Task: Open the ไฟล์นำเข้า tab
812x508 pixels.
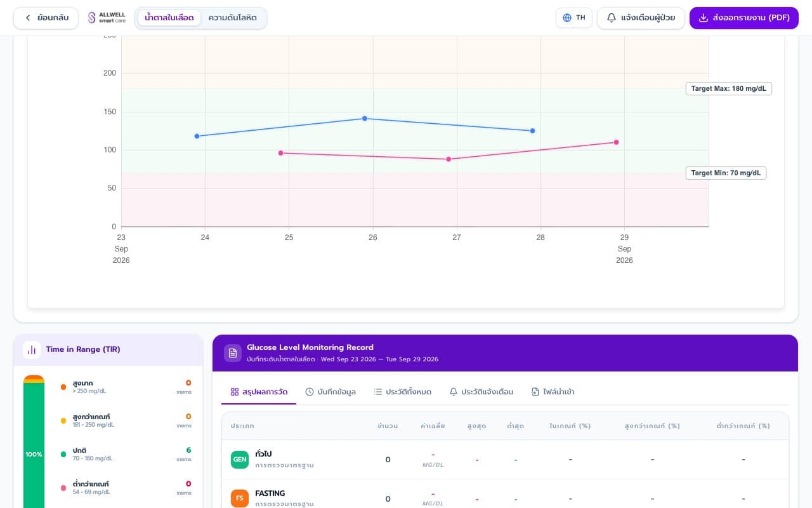Action: (x=553, y=392)
